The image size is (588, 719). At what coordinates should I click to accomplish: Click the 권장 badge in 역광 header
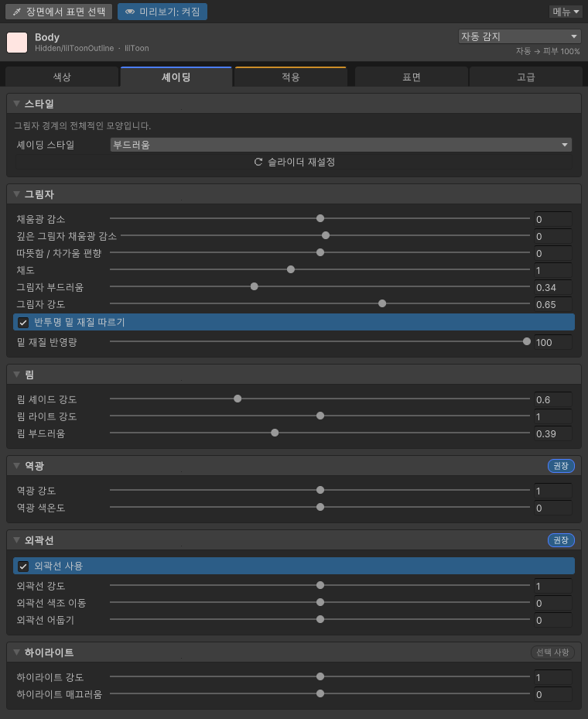(x=561, y=466)
